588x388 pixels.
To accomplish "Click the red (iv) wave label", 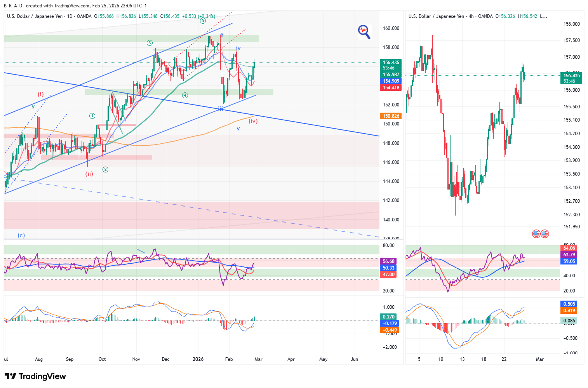I will 253,121.
